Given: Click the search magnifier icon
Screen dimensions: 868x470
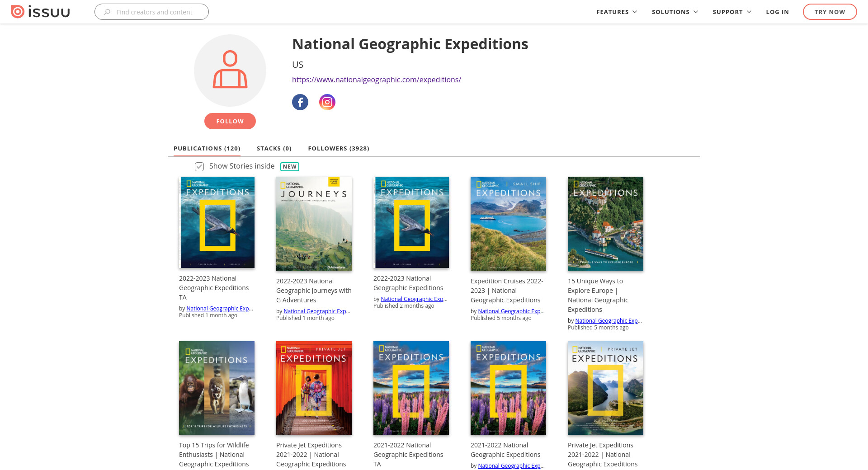Looking at the screenshot, I should 107,12.
